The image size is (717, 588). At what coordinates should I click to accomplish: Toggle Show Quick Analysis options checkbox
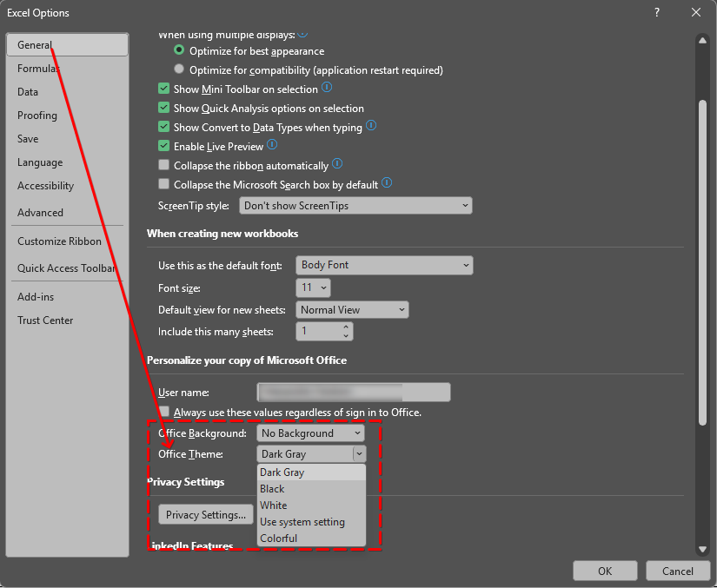(x=163, y=108)
